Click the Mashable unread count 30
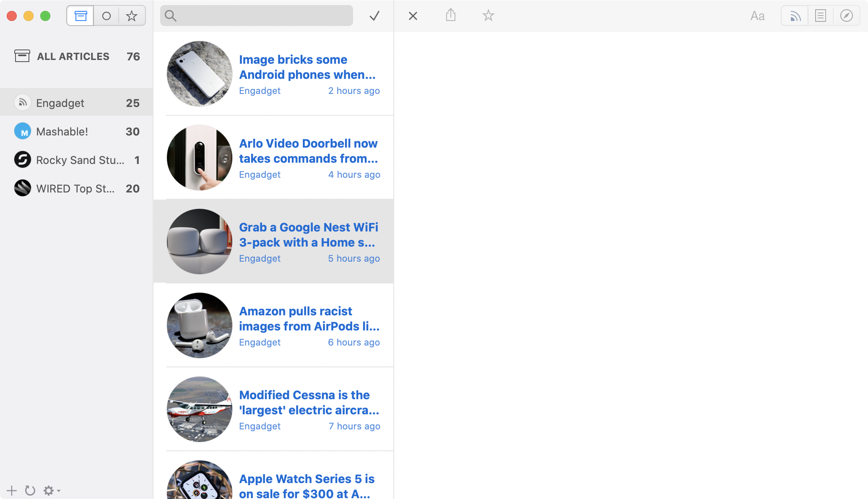The height and width of the screenshot is (499, 868). tap(133, 131)
